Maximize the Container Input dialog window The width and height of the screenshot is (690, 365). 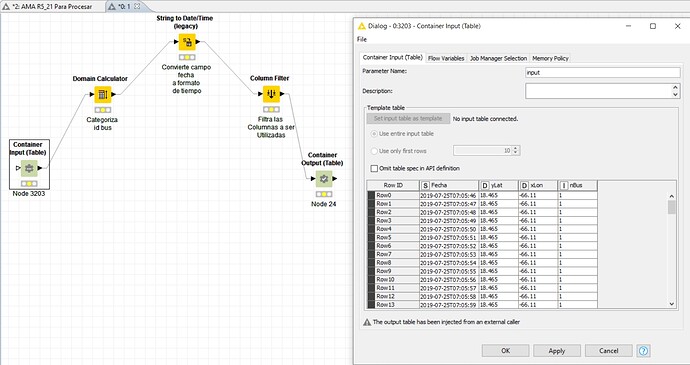pyautogui.click(x=653, y=26)
